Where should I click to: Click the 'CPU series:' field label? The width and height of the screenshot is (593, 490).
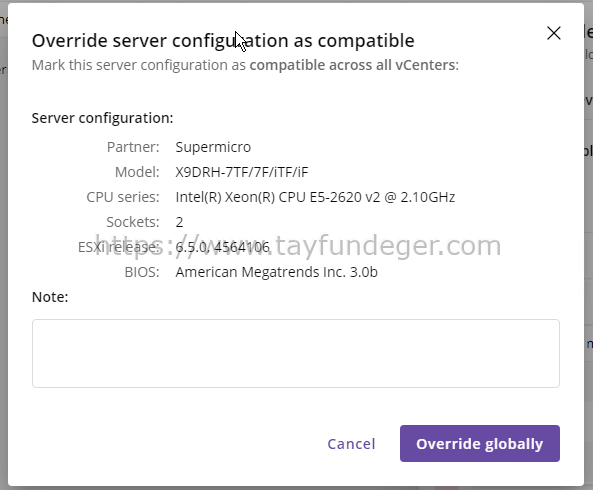tap(123, 197)
